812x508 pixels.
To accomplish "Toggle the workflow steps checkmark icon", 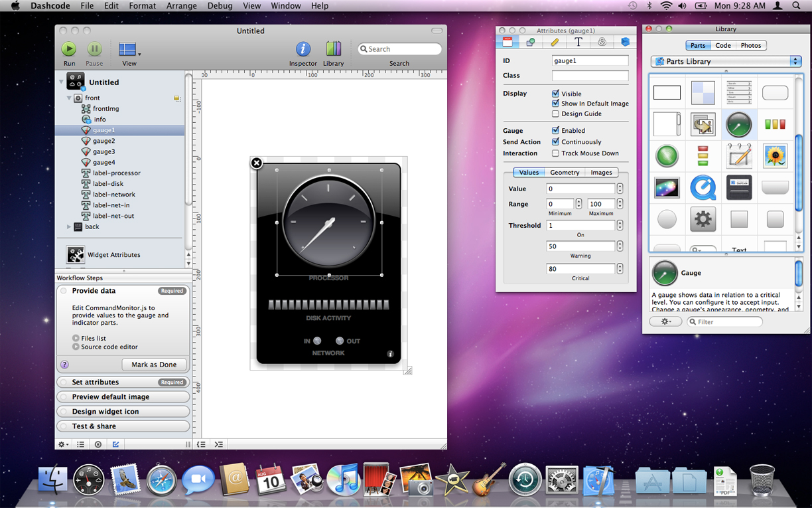I will point(116,444).
